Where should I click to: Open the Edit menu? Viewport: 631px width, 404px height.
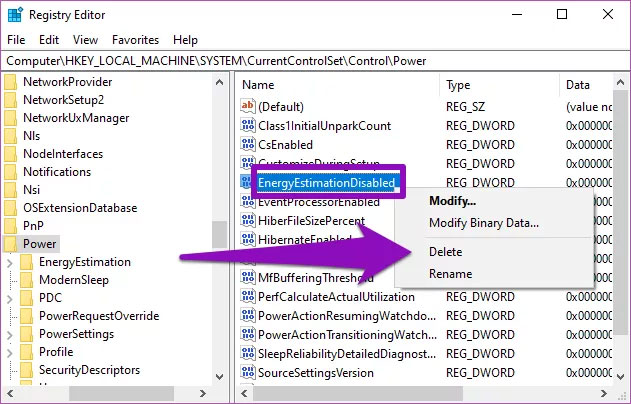click(x=49, y=40)
